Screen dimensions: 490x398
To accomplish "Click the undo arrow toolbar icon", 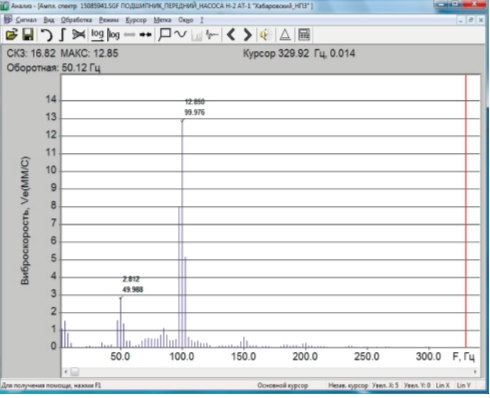I will coord(47,35).
